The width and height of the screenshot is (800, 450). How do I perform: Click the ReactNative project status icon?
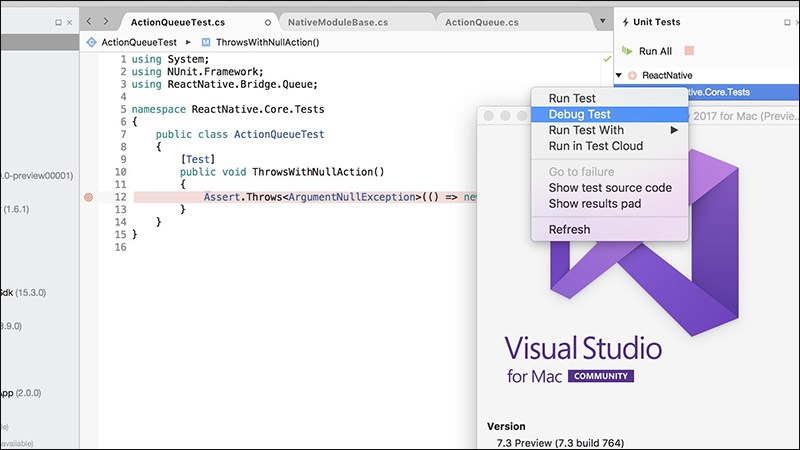click(x=632, y=76)
